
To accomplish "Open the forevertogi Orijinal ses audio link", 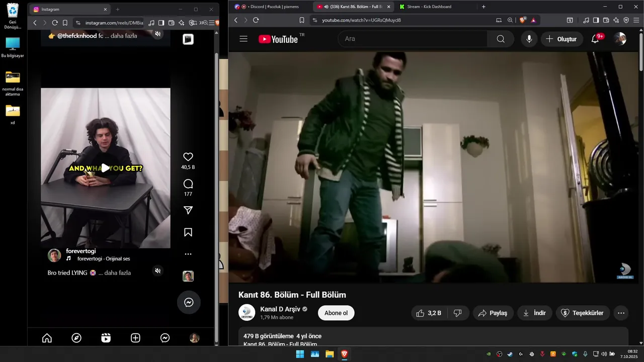I will coord(104,259).
